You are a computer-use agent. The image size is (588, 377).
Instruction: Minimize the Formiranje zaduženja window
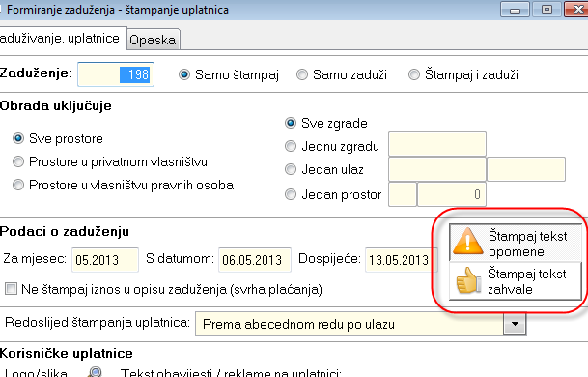coord(515,10)
